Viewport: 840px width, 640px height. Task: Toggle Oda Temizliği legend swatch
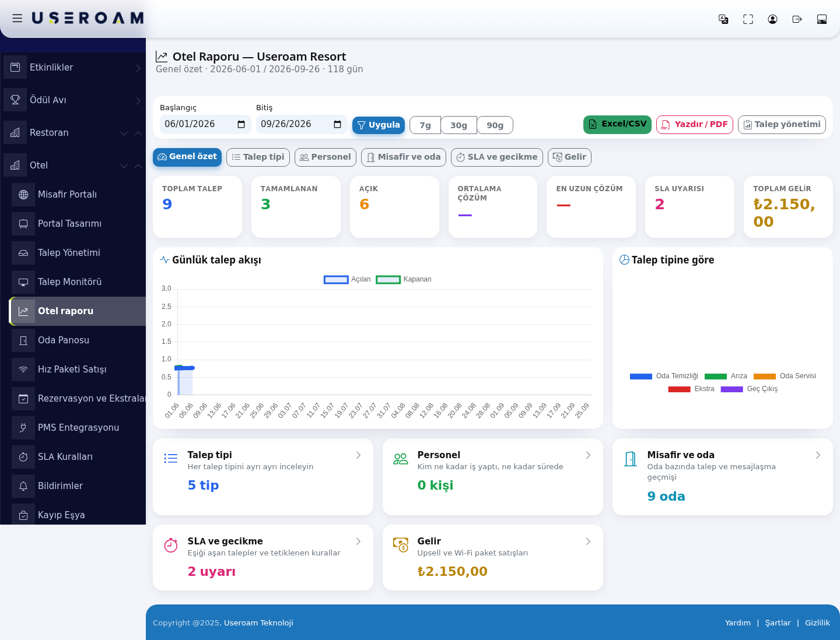tap(641, 377)
